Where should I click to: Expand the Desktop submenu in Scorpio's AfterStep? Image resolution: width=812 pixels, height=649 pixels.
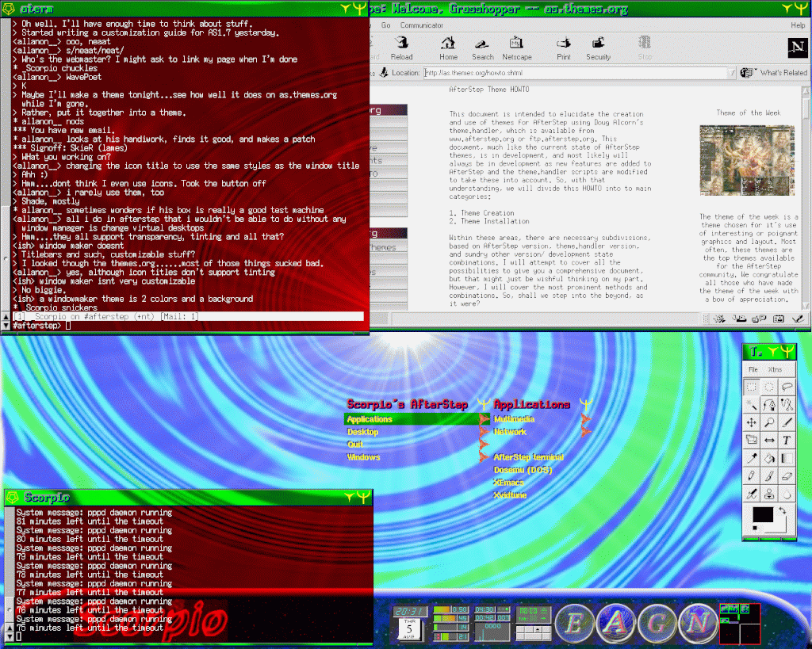362,432
